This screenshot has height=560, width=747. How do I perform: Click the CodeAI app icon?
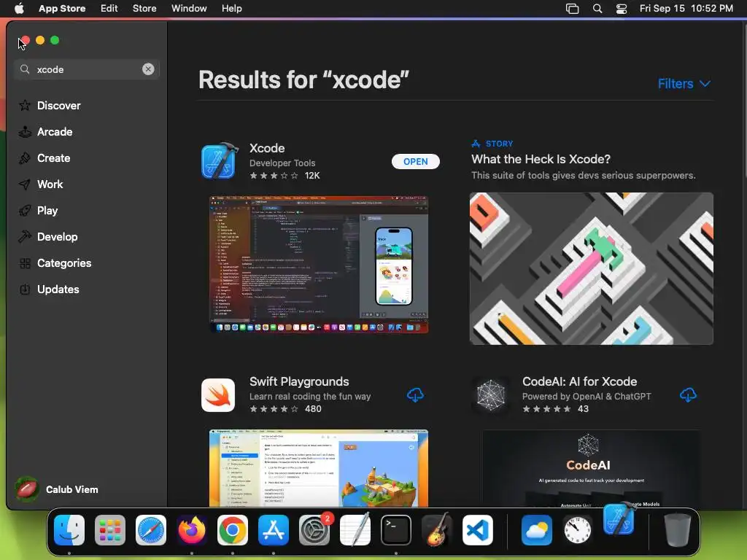coord(491,394)
